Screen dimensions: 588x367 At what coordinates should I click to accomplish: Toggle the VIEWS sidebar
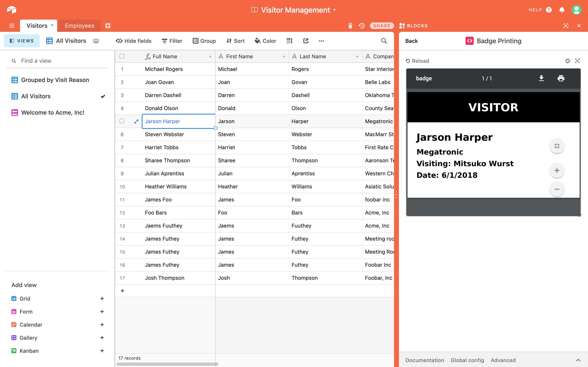[22, 41]
